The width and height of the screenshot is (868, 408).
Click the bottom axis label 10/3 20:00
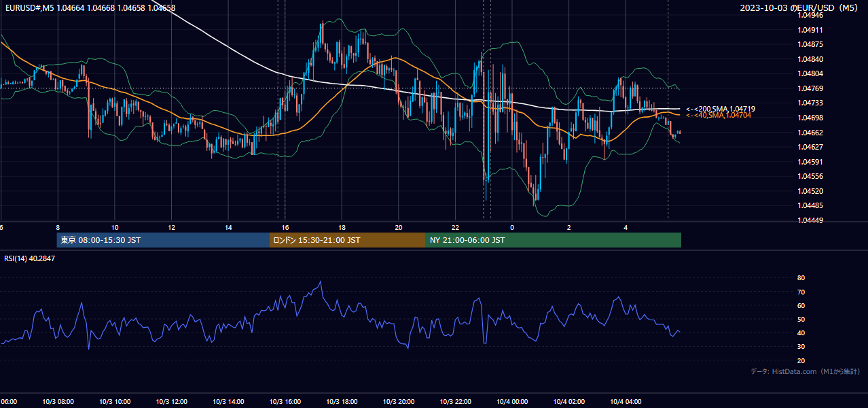[x=399, y=402]
